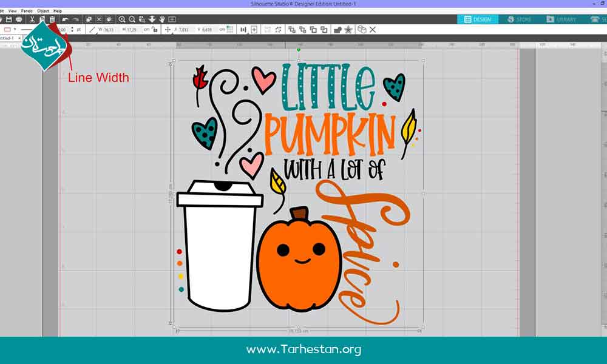607x364 pixels.
Task: Click the X position input field
Action: pos(185,29)
